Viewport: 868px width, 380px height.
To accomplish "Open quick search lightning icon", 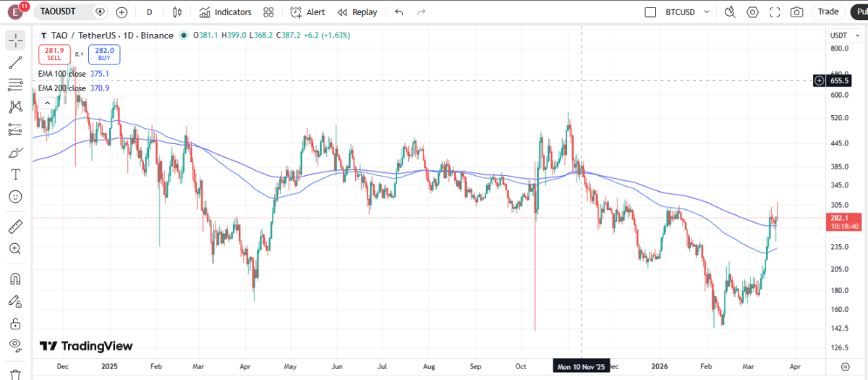I will [x=730, y=12].
